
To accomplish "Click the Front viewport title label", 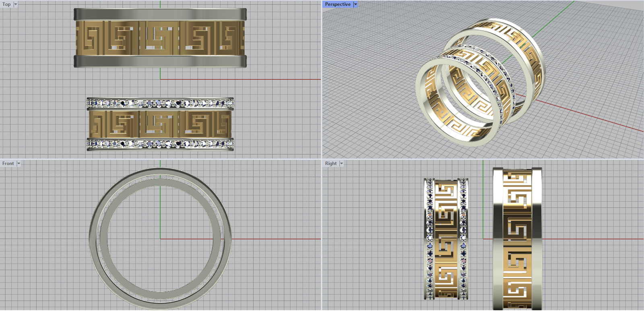I will tap(8, 164).
